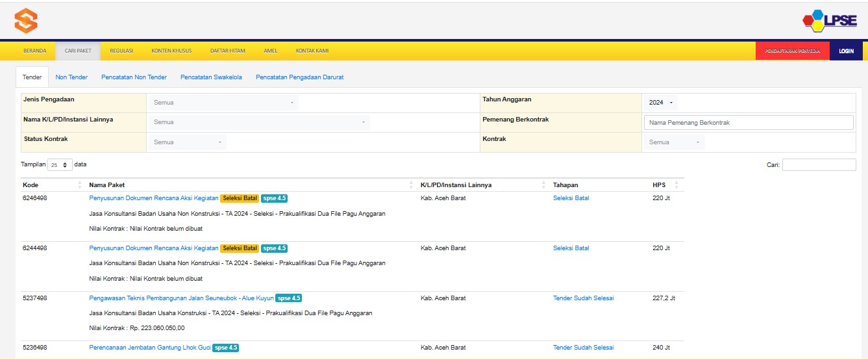Open the Nama K/L/PD/Instansi Lainnya dropdown

259,122
